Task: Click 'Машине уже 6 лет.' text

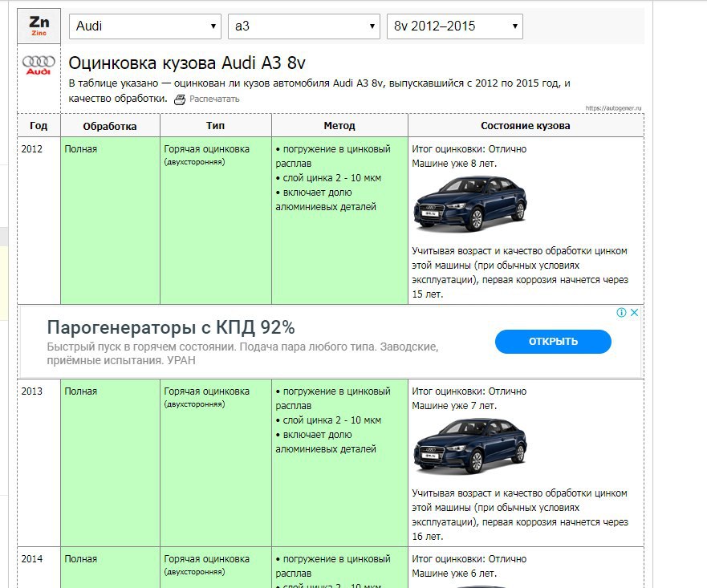Action: tap(454, 574)
